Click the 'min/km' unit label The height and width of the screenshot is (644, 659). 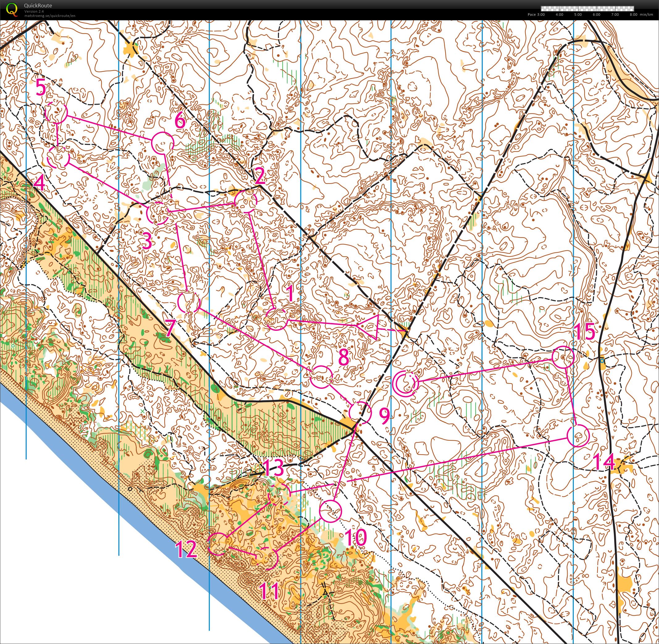646,15
